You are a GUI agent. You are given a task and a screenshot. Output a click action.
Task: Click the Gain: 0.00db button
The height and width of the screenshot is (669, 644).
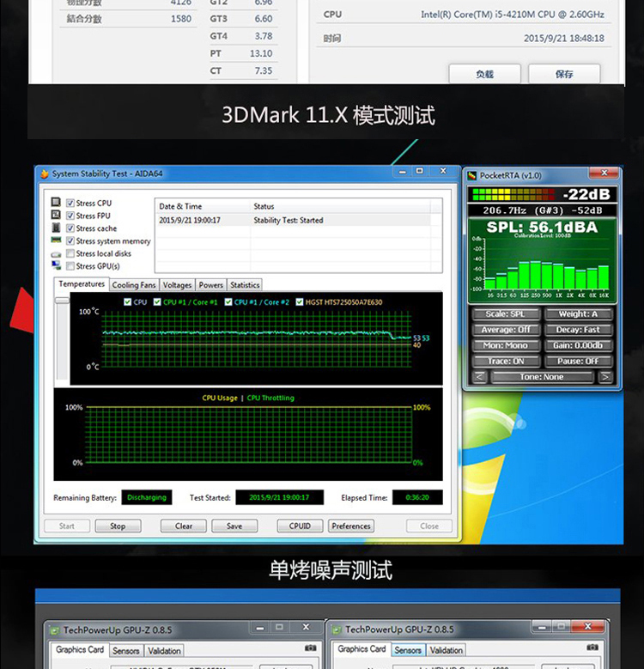578,345
